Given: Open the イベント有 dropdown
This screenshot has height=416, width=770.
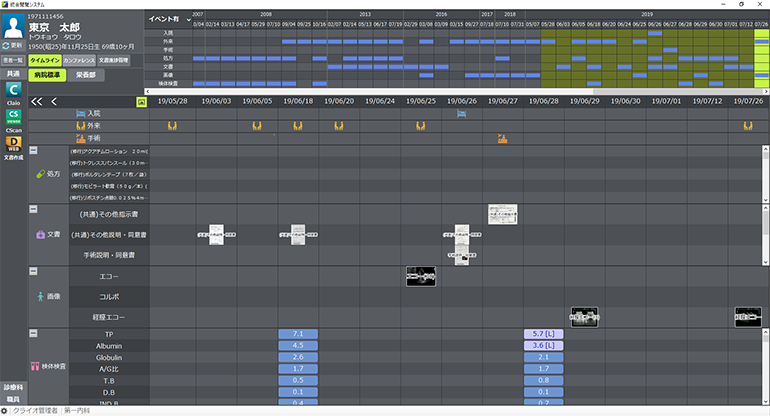Looking at the screenshot, I should coord(164,18).
